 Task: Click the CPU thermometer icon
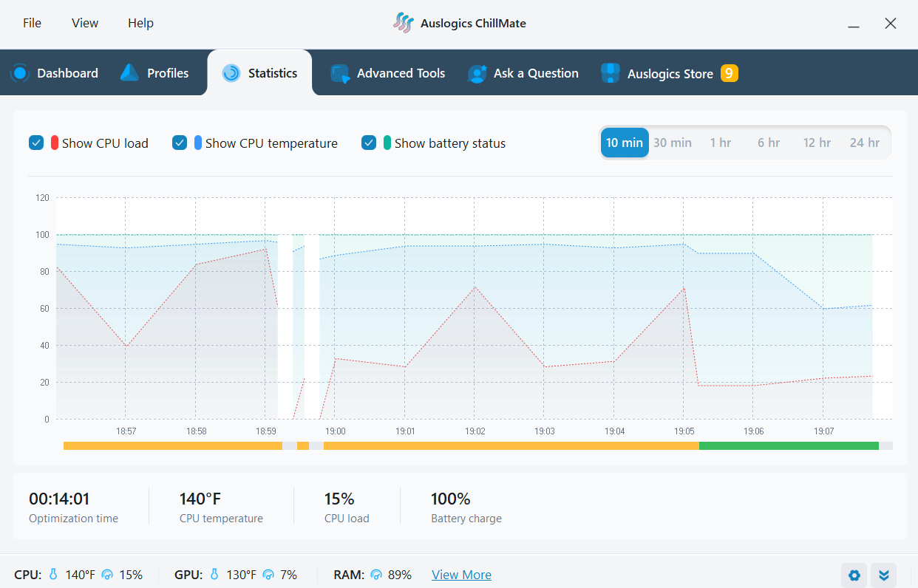point(53,574)
